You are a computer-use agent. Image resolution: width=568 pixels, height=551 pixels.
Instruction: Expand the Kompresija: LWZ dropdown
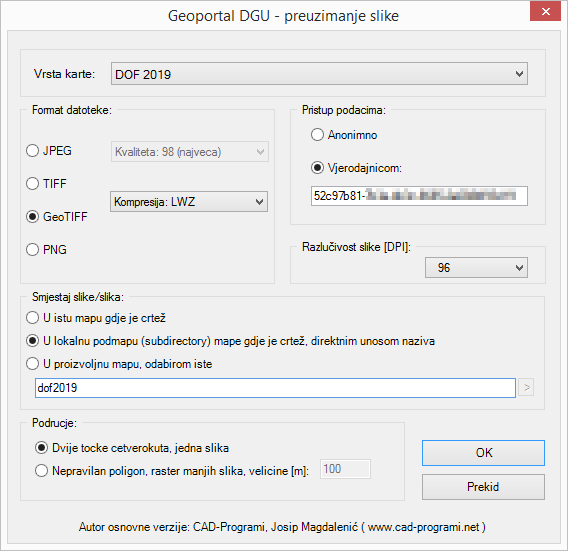point(189,201)
